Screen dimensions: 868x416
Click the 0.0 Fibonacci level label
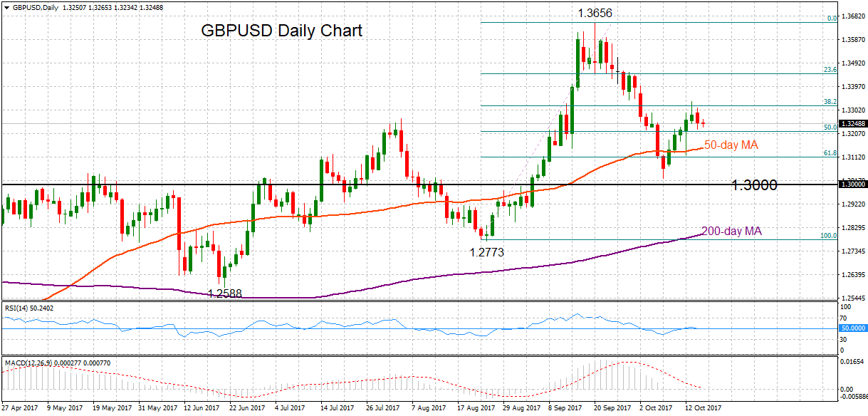tap(830, 19)
